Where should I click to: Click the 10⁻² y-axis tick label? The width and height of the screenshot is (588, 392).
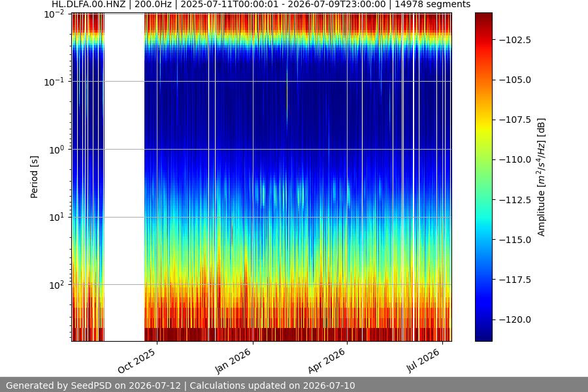click(x=54, y=14)
